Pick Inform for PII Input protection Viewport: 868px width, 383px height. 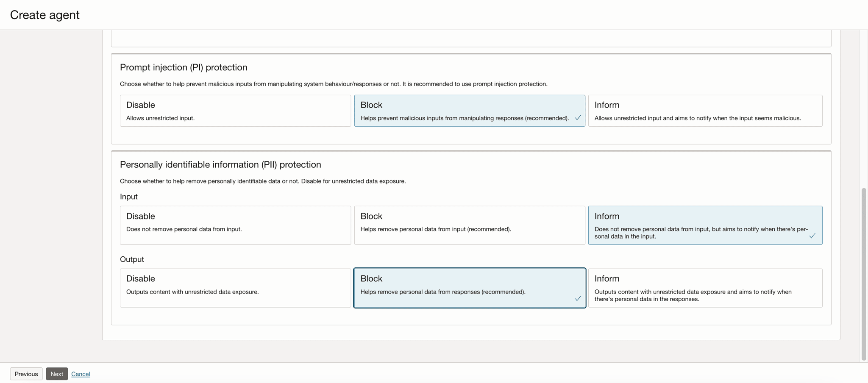pos(705,225)
